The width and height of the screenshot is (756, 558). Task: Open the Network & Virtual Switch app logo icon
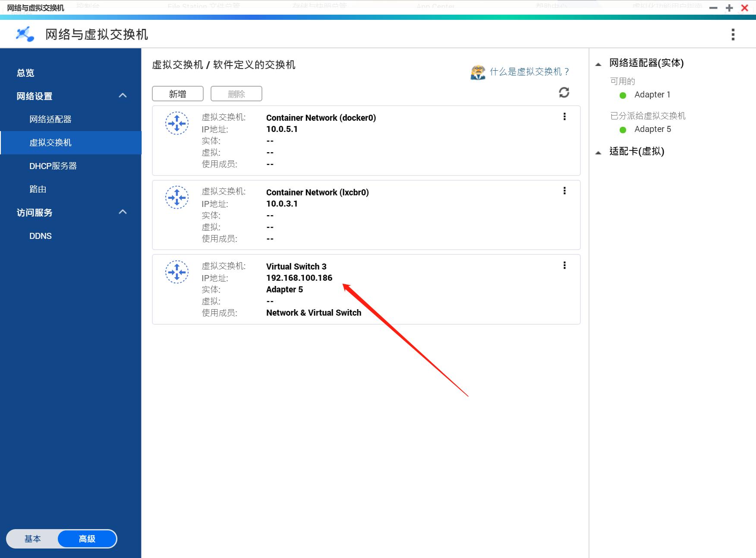(24, 34)
